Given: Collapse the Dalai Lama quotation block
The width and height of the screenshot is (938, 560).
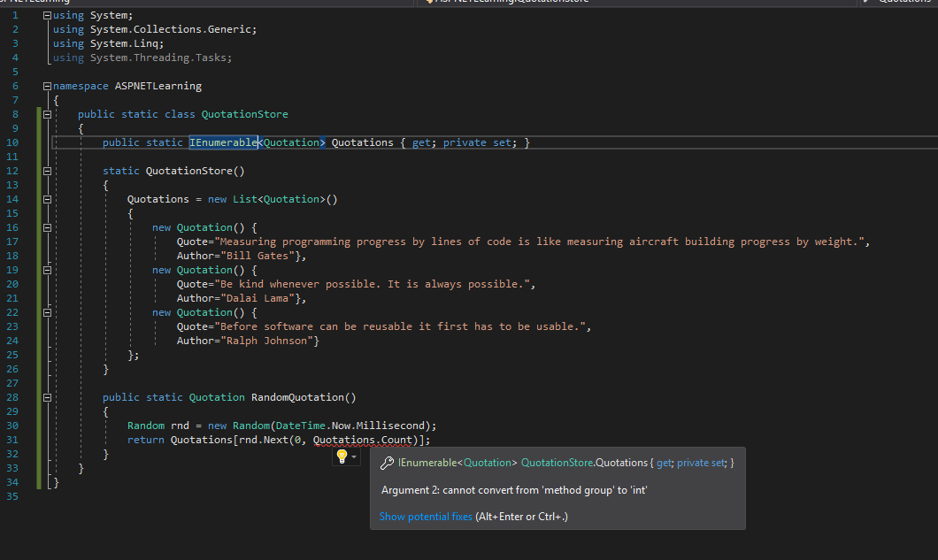Looking at the screenshot, I should [46, 270].
